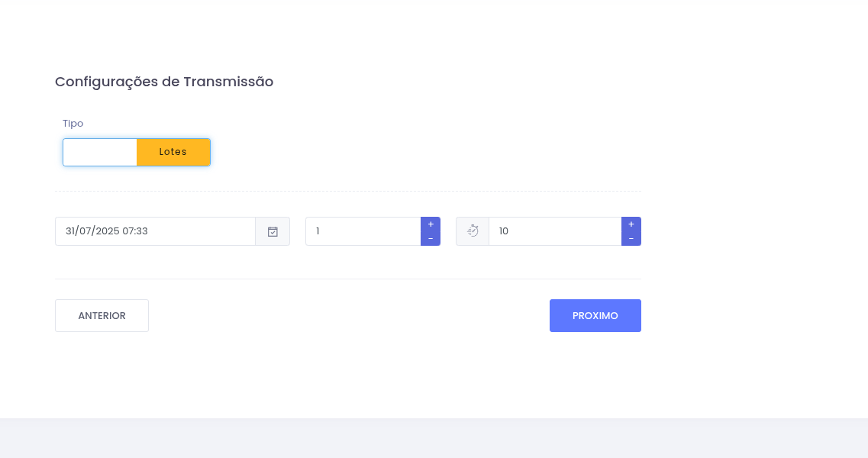Go back with the ANTERIOR button

(x=102, y=316)
